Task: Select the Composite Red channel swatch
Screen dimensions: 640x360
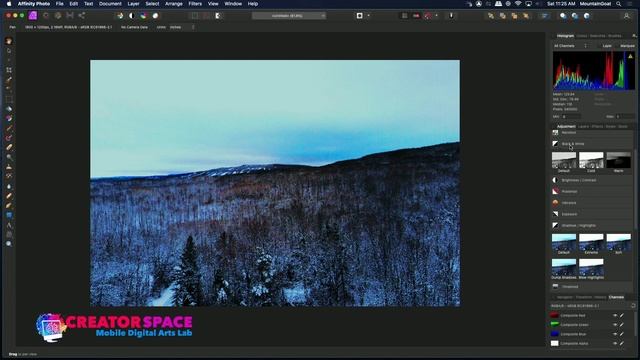Action: click(554, 316)
